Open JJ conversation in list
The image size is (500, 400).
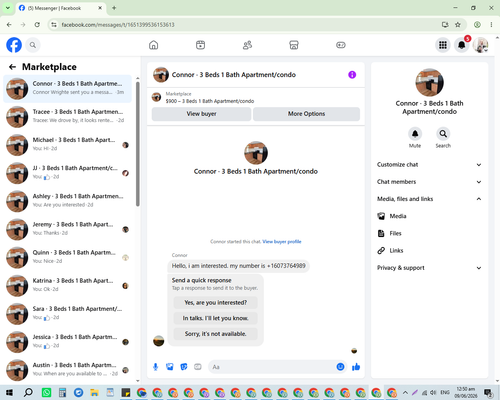coord(67,173)
